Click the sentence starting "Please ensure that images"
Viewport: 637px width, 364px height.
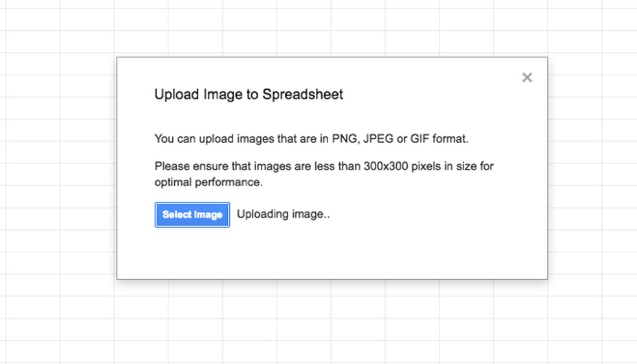[x=324, y=167]
